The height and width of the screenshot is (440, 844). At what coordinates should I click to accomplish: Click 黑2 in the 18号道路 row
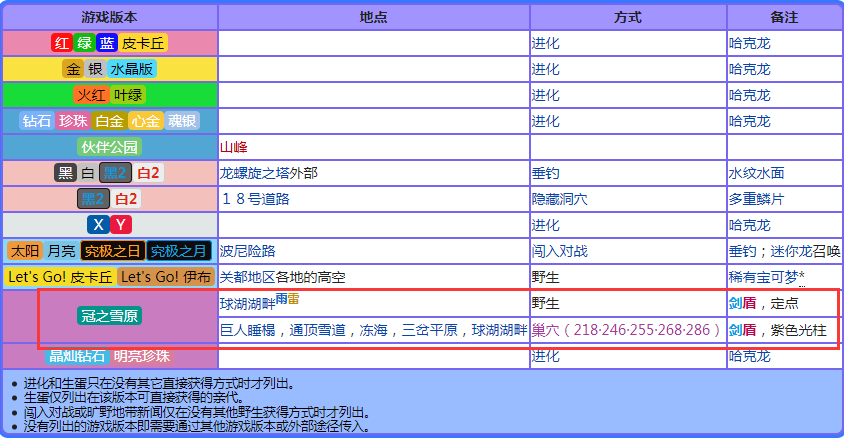point(93,199)
